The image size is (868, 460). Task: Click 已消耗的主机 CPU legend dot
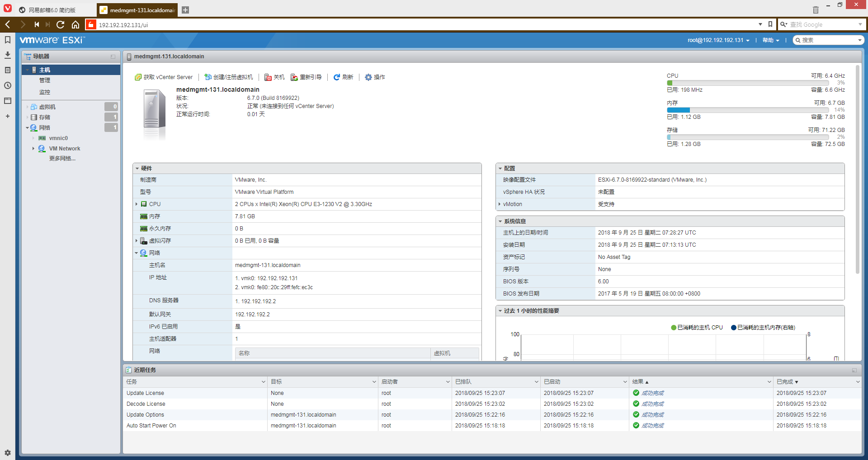pos(674,328)
